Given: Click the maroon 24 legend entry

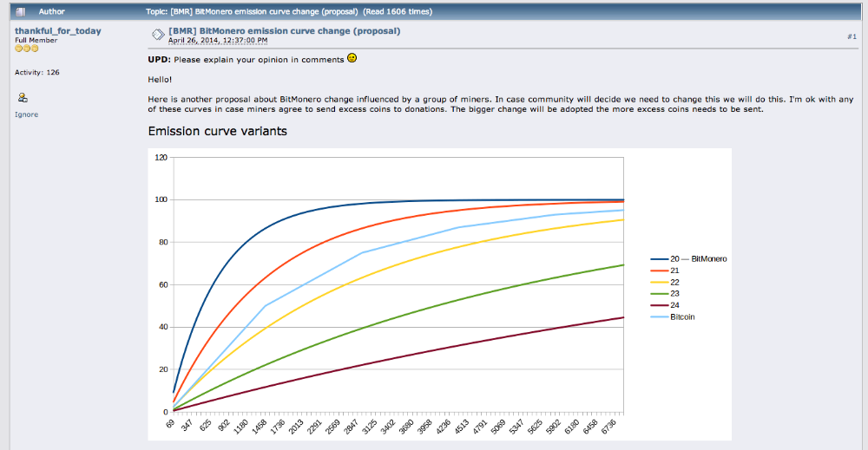Looking at the screenshot, I should coord(665,305).
